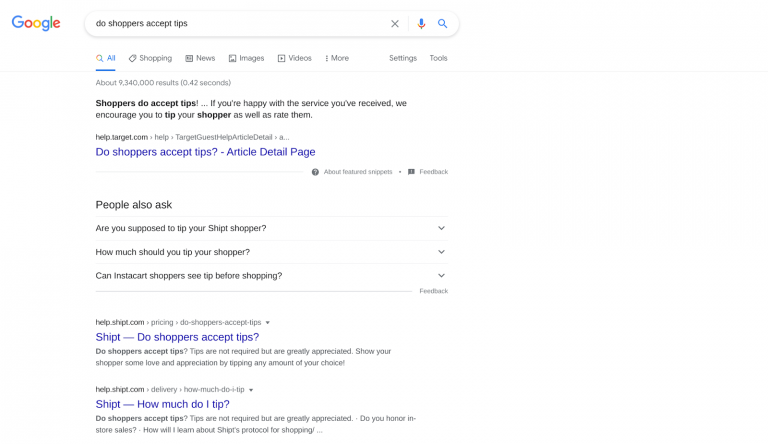The height and width of the screenshot is (444, 768).
Task: Switch to the News tab
Action: (x=200, y=58)
